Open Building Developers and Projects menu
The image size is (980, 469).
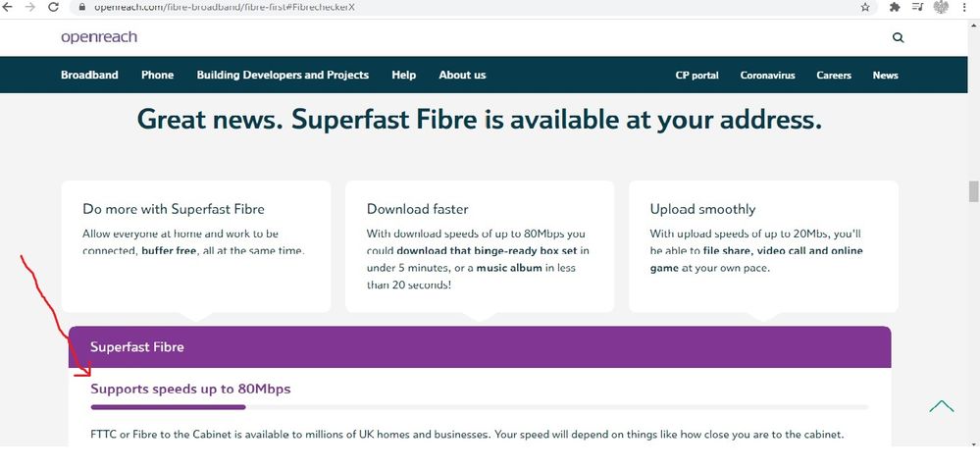click(x=283, y=75)
